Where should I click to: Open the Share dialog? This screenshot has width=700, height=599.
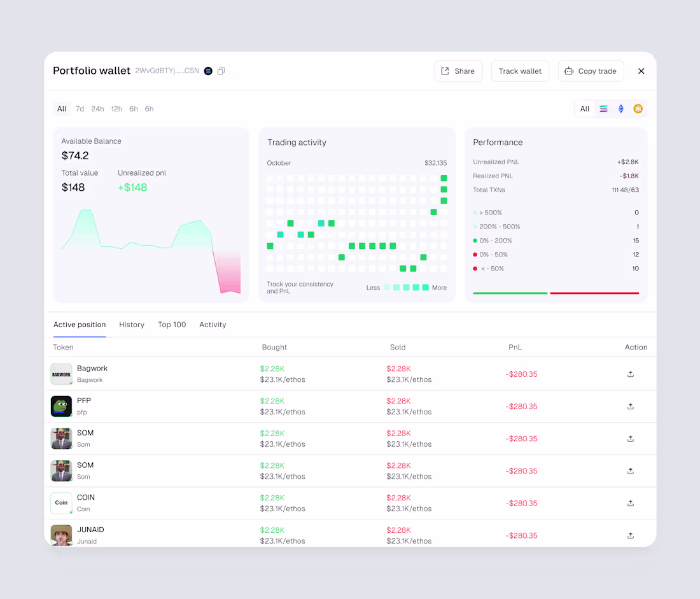point(458,71)
